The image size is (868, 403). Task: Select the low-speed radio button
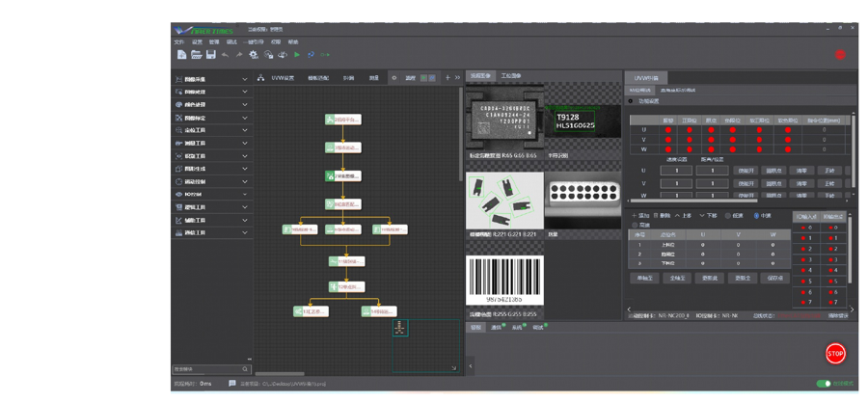click(727, 216)
